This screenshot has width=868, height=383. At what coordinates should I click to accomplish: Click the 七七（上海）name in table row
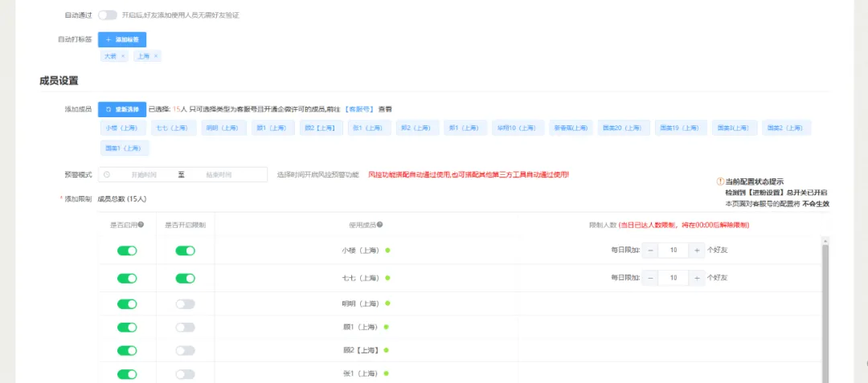tap(360, 278)
